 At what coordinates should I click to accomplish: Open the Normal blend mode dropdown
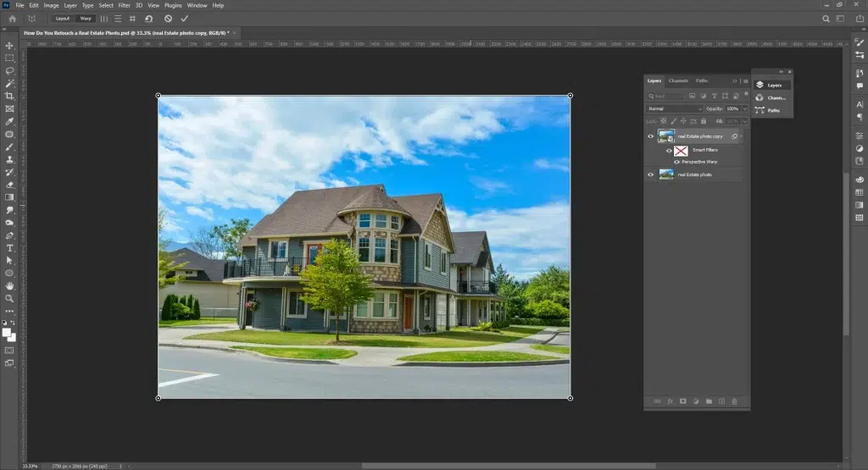point(674,109)
